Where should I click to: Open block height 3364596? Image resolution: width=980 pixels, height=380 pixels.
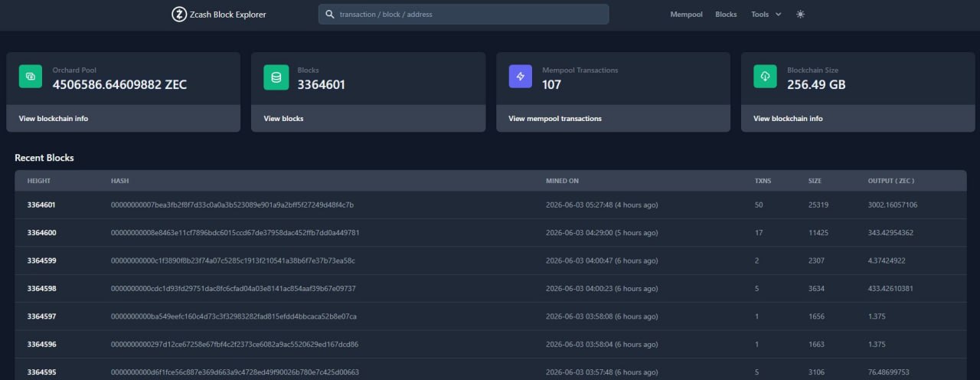click(41, 344)
